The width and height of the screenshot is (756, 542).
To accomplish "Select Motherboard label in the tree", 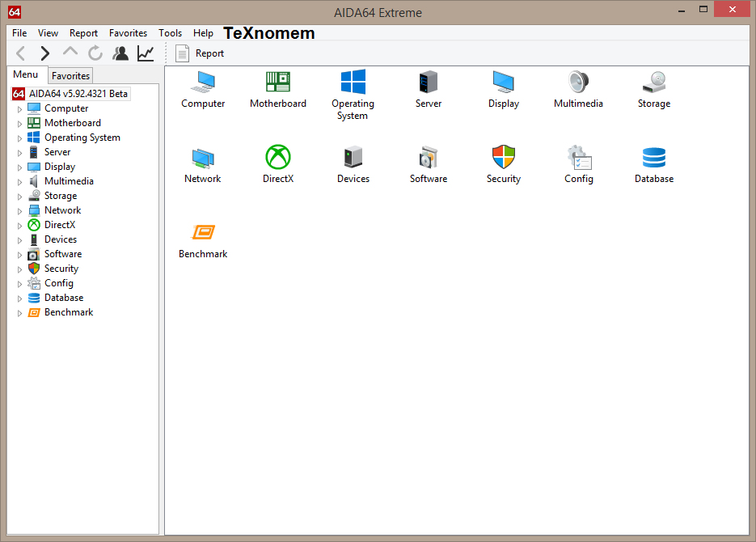I will (73, 122).
